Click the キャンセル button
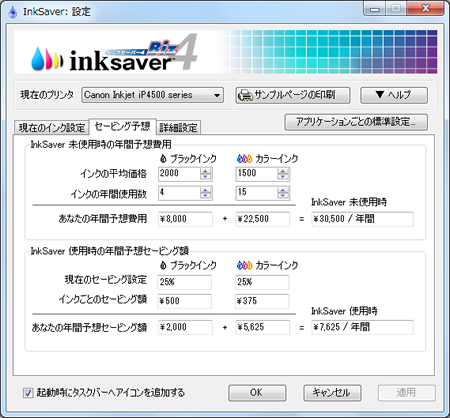 (x=332, y=393)
